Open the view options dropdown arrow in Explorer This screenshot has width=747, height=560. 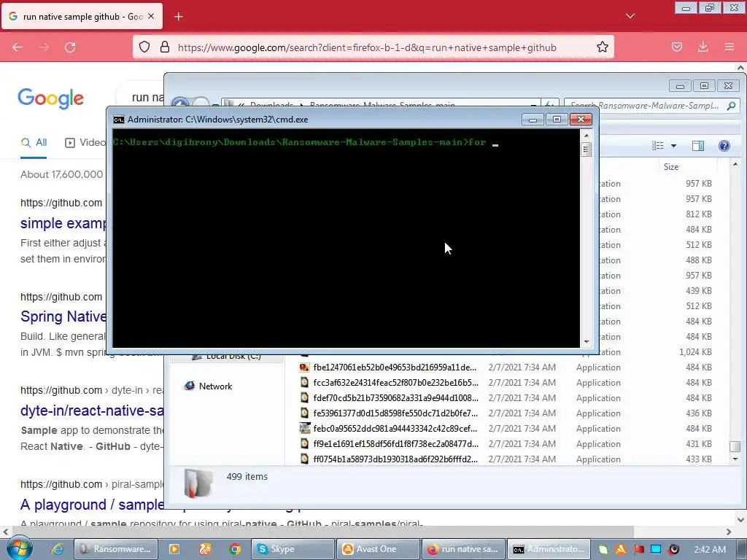673,146
